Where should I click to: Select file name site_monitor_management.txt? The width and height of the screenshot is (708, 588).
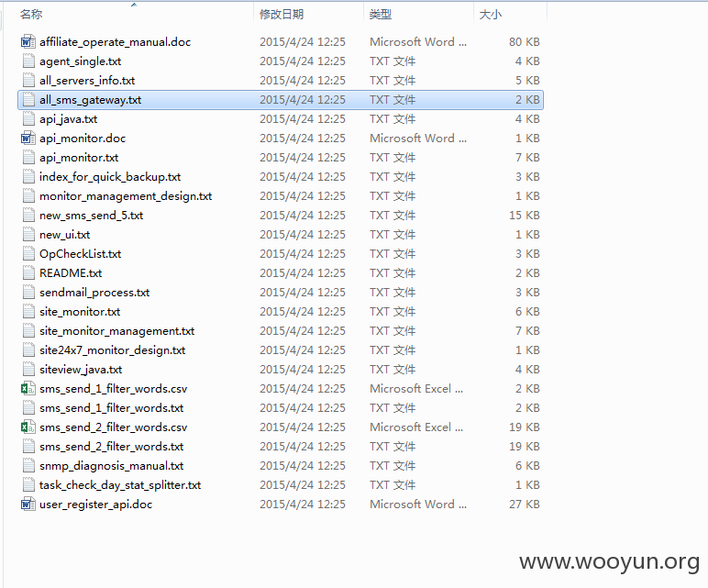pyautogui.click(x=117, y=331)
